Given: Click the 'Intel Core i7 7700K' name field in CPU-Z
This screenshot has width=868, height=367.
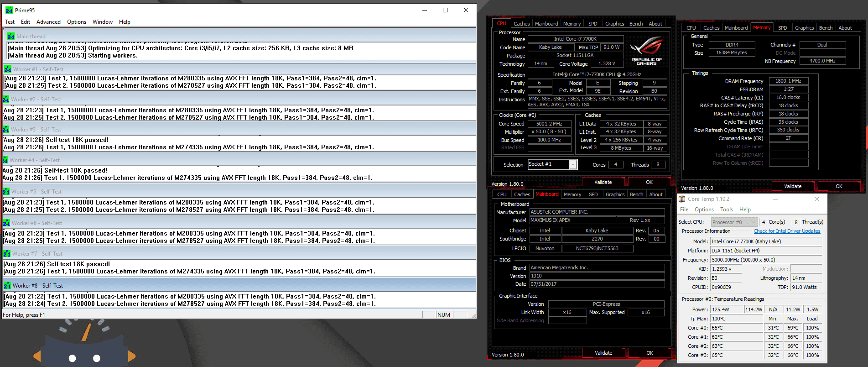Looking at the screenshot, I should [x=575, y=39].
